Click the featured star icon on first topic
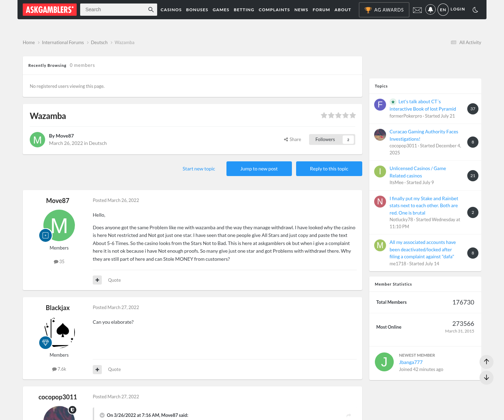The image size is (504, 420). tap(393, 102)
